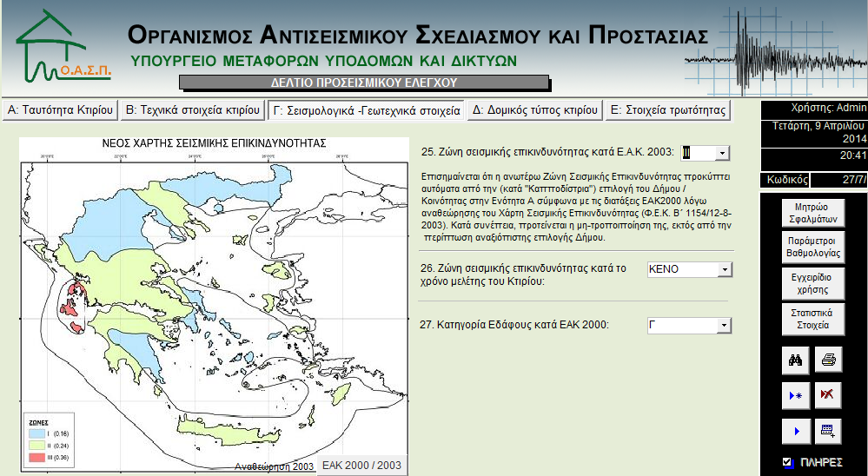Viewport: 868px width, 476px height.
Task: Select the ΕΑΚ 2000 / 2003 map tab
Action: click(362, 465)
